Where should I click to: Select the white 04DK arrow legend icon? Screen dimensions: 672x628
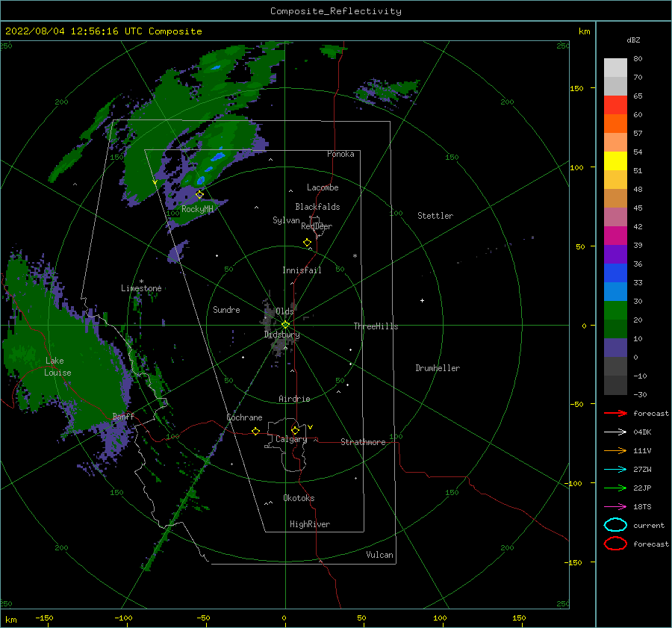(615, 432)
